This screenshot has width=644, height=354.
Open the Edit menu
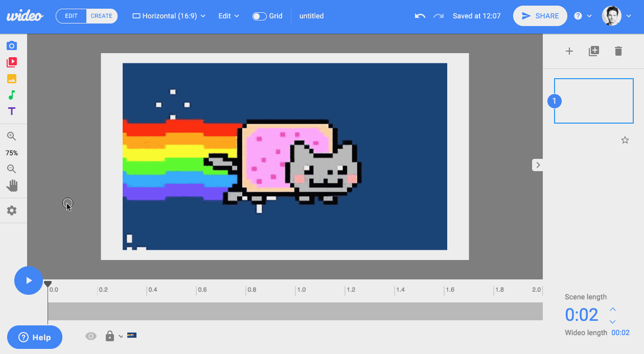pos(228,16)
